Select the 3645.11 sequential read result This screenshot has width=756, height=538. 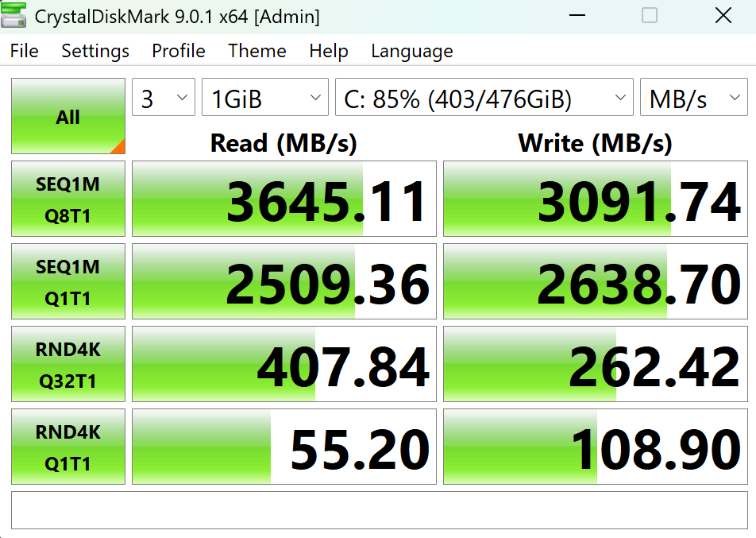click(284, 199)
